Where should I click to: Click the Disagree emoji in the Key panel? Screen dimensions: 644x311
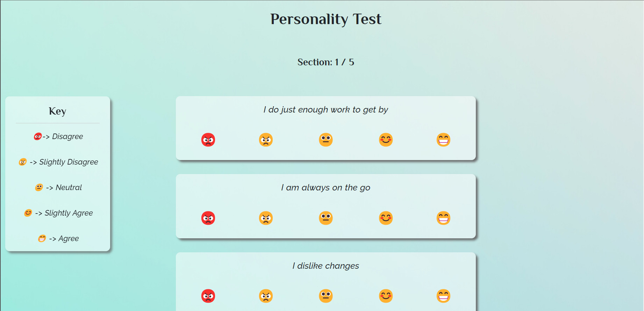click(37, 136)
